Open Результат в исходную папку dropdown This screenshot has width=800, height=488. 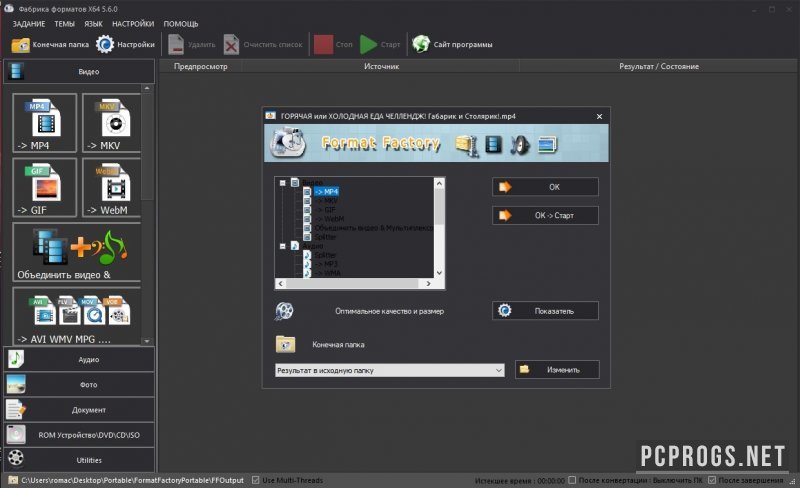point(390,370)
